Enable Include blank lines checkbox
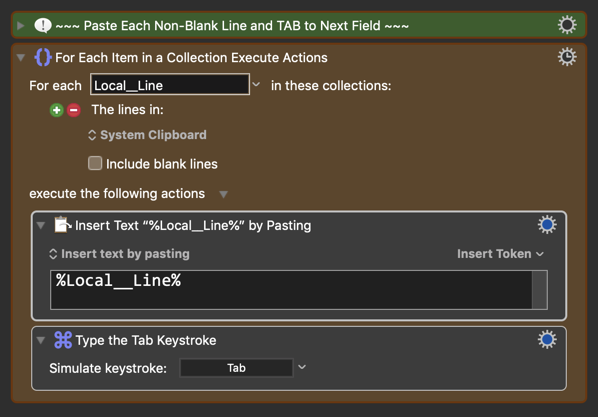 coord(95,163)
